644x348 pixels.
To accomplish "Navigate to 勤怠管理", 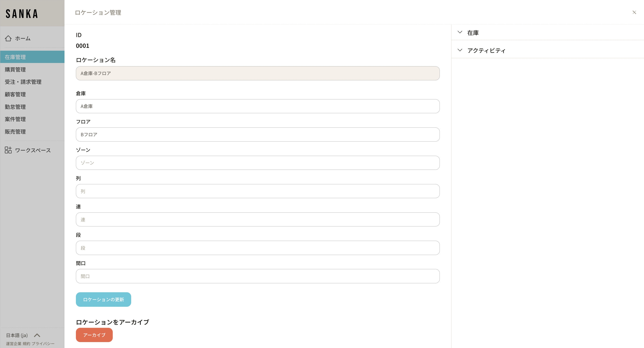I will pos(15,107).
